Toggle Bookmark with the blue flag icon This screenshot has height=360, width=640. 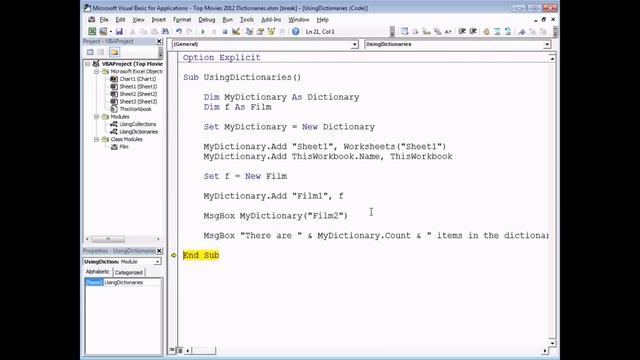(x=522, y=31)
